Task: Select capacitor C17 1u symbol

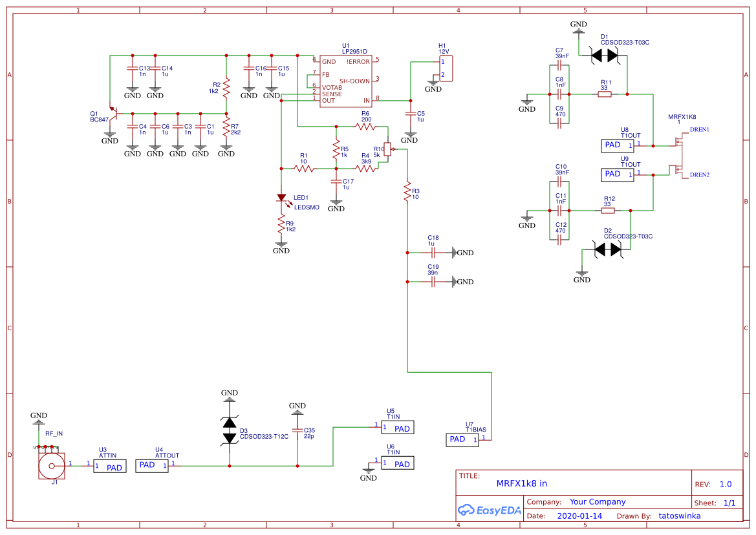Action: (336, 182)
